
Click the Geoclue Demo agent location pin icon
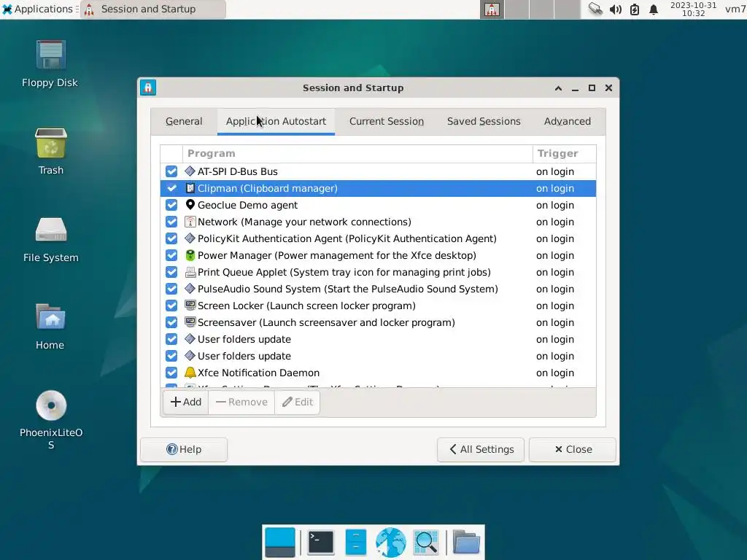pos(190,205)
